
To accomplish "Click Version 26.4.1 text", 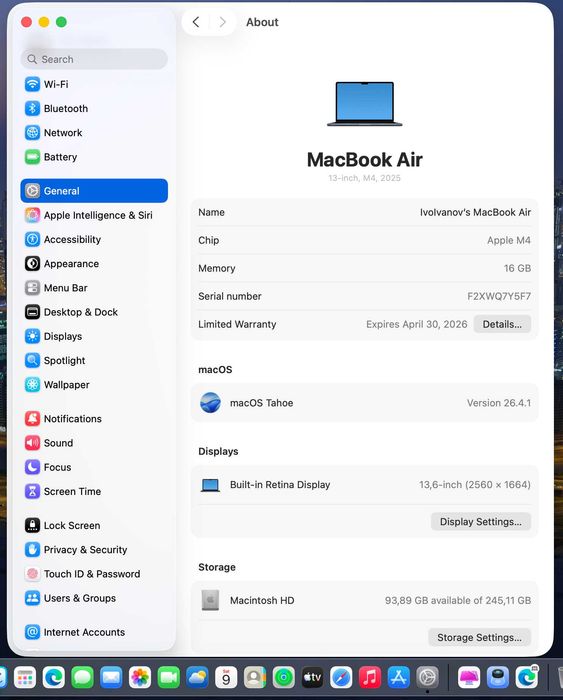I will coord(499,403).
